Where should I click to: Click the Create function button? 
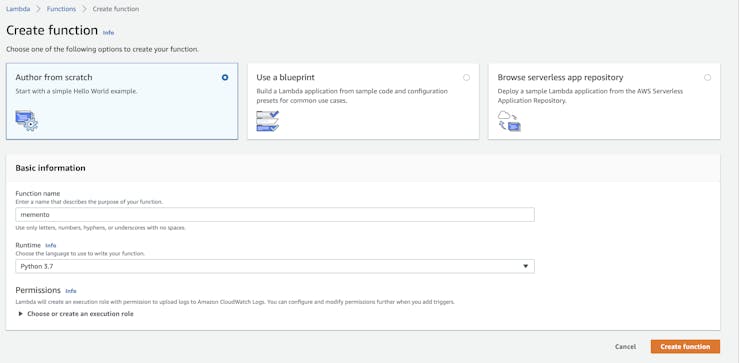pyautogui.click(x=685, y=346)
